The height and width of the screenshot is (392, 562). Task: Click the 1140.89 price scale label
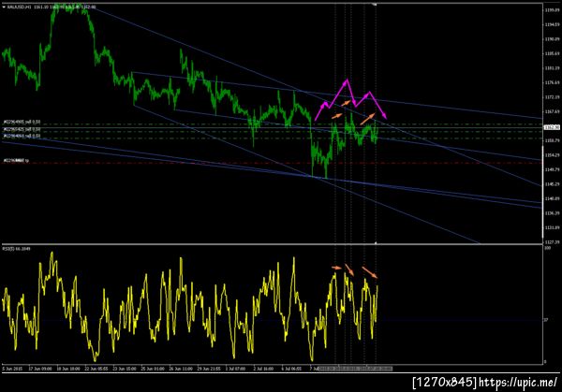(x=552, y=198)
